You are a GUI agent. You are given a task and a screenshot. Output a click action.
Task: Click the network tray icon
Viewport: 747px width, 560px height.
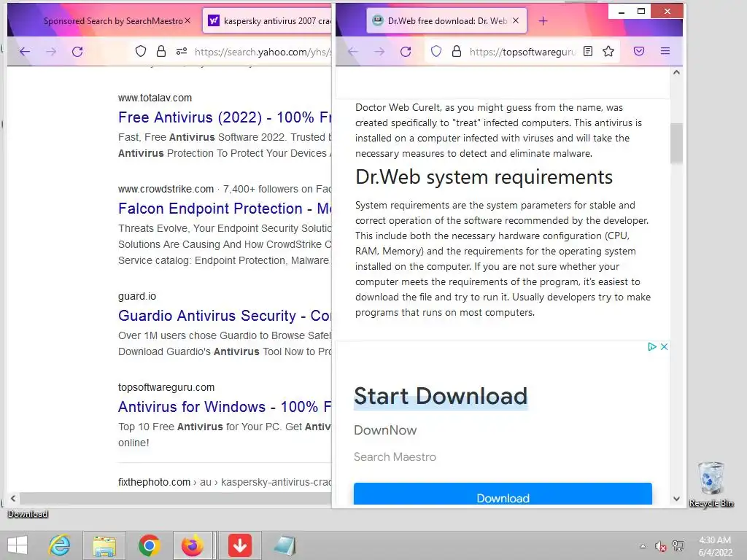click(x=678, y=545)
